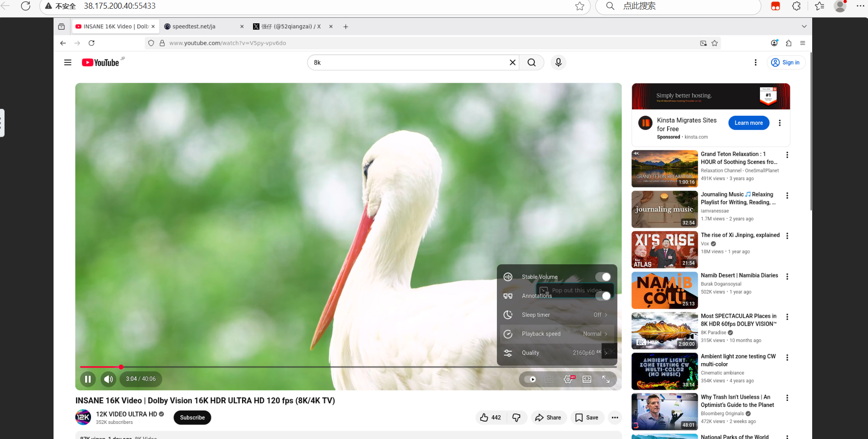The image size is (868, 439).
Task: Toggle the Stable Volume switch
Action: [603, 277]
